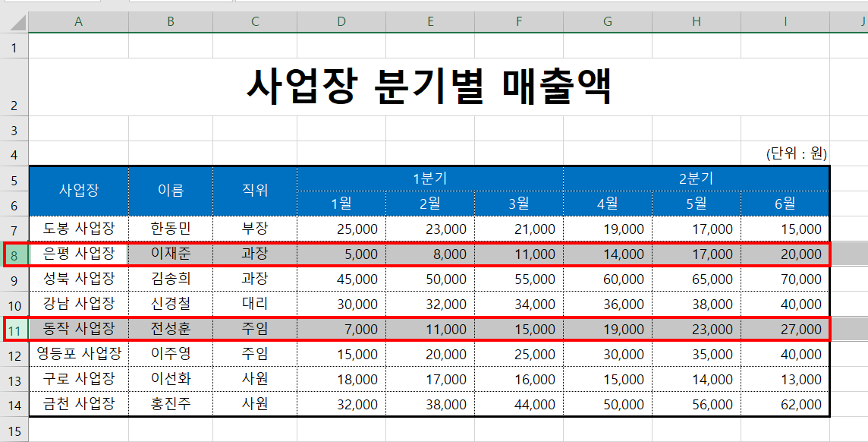Click the 62,000 value cell

click(785, 404)
